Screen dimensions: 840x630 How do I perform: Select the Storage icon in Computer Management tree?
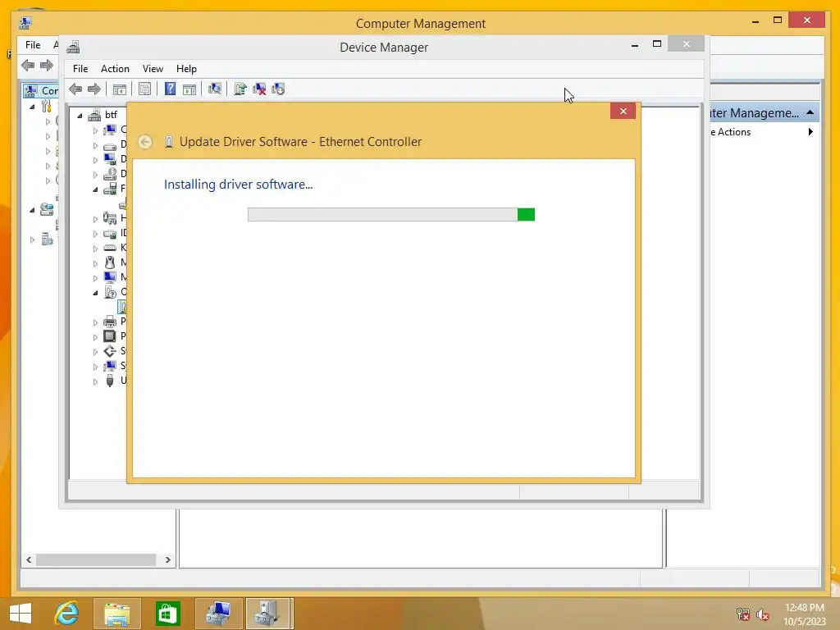pos(47,209)
